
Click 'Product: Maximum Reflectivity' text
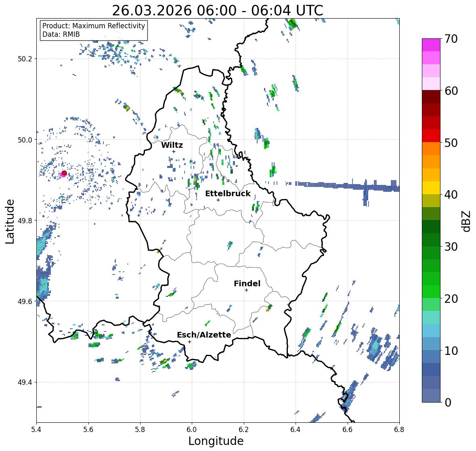94,26
